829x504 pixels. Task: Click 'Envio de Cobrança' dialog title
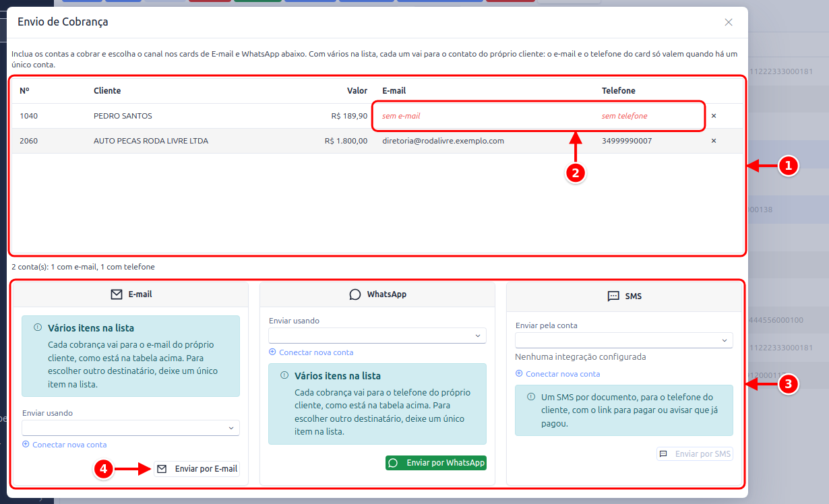(x=63, y=22)
